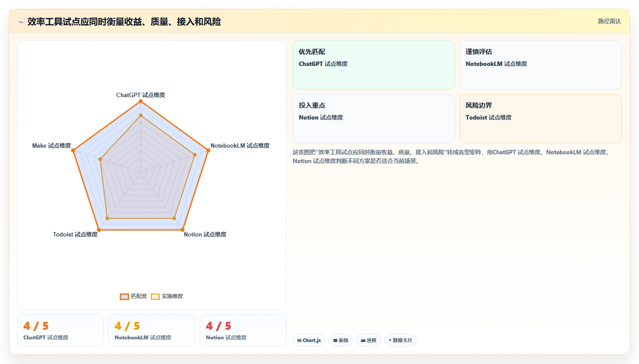Click Todoist 试点维度 text in 风险边界 card

[489, 117]
